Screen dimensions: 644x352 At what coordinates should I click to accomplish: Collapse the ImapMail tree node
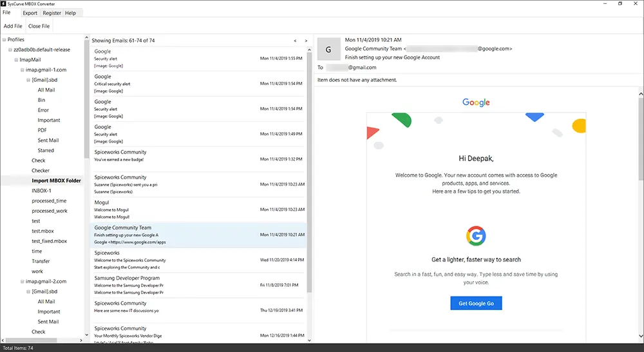[17, 60]
